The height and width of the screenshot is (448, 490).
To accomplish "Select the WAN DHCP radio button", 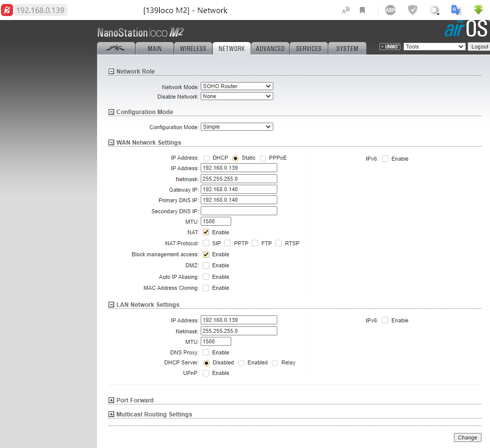I will (x=207, y=158).
